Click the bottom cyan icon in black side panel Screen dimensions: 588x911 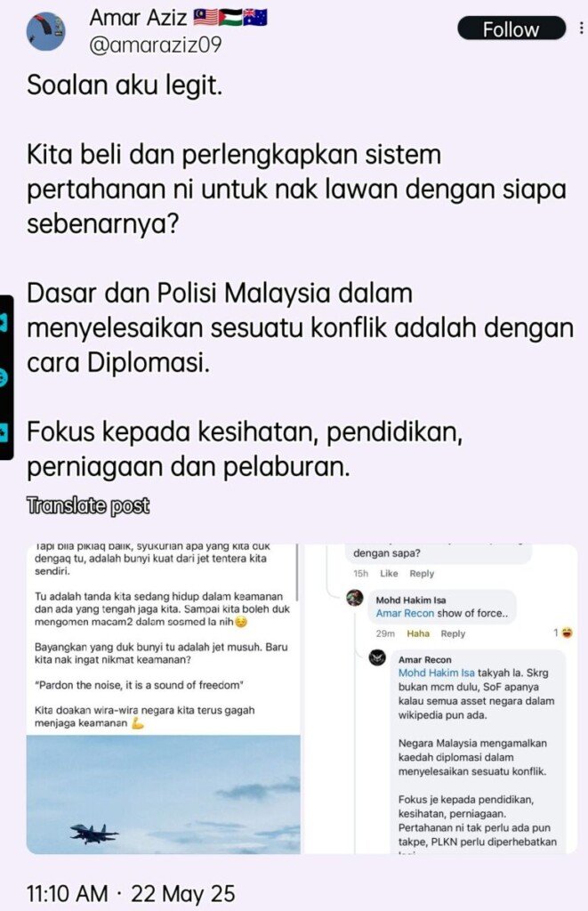pos(3,432)
